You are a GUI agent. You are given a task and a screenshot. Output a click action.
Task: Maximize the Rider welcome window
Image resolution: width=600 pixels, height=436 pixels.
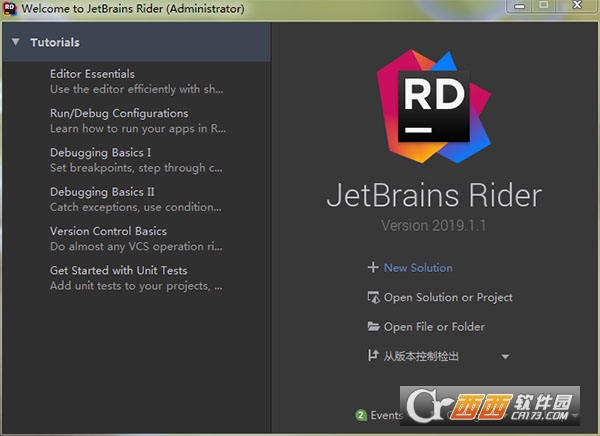pos(544,6)
